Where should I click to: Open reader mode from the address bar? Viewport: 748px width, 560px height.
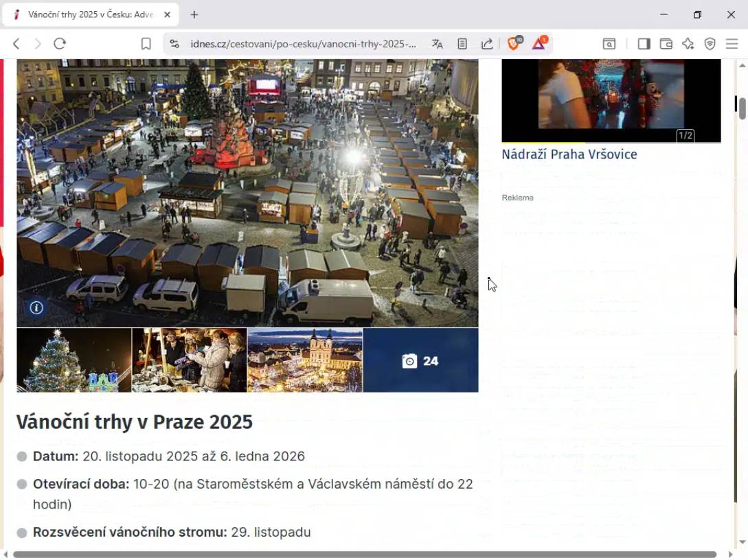coord(462,44)
